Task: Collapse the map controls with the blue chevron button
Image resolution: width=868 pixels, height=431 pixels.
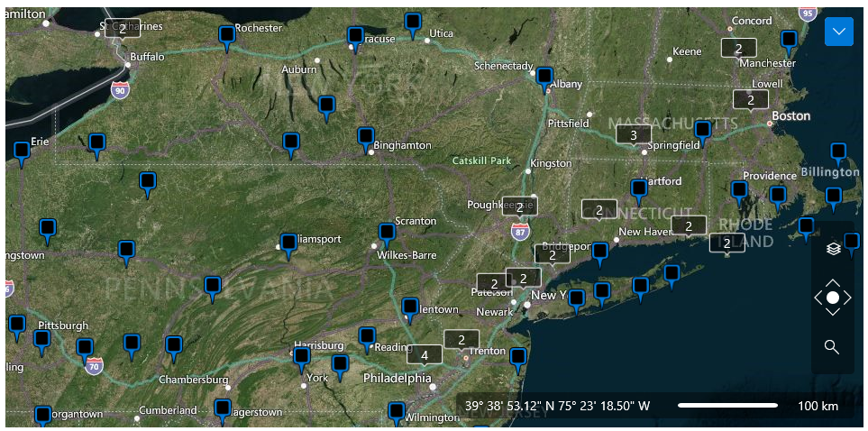Action: [838, 32]
